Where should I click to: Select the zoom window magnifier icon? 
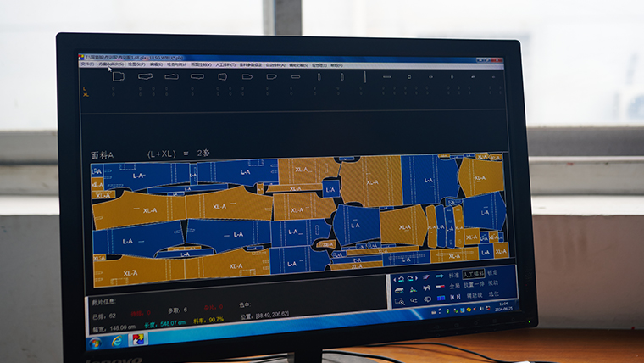[x=400, y=302]
